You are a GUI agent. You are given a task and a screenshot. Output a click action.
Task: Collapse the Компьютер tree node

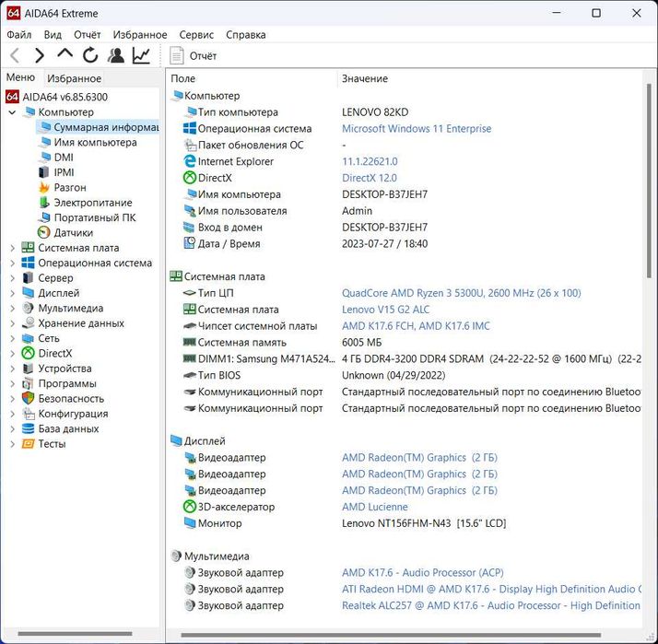pyautogui.click(x=13, y=112)
